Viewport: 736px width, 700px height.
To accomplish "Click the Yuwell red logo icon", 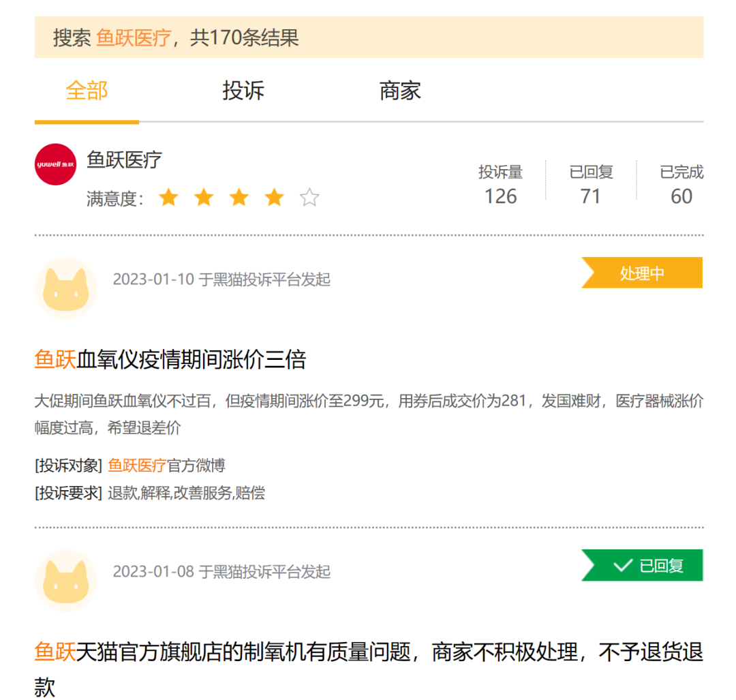I will pyautogui.click(x=55, y=164).
